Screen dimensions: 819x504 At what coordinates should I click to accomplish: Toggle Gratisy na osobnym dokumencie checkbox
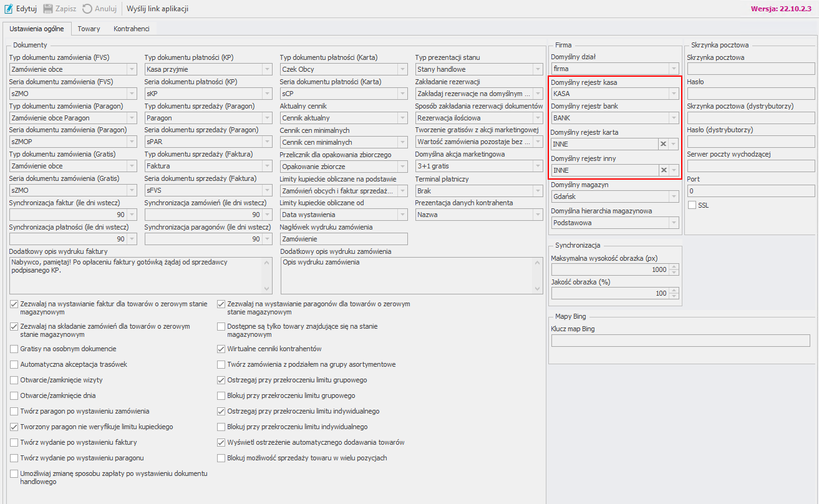(14, 349)
